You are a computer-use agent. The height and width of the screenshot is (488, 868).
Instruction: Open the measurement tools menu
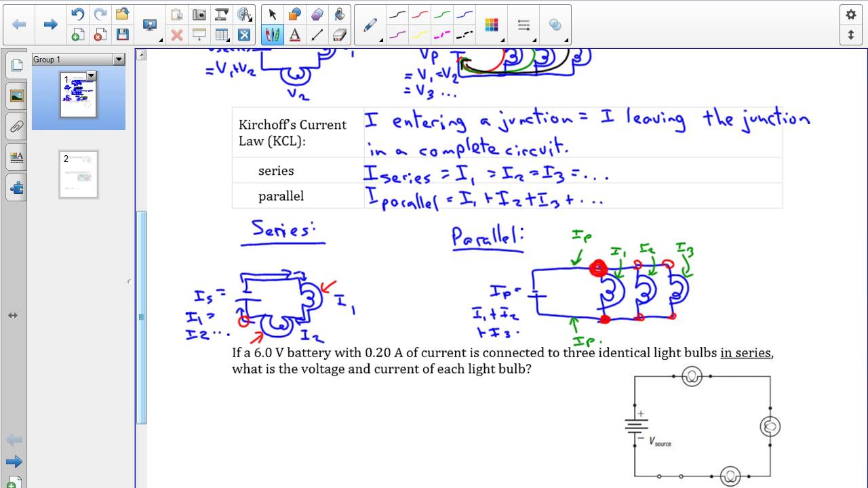tap(244, 14)
